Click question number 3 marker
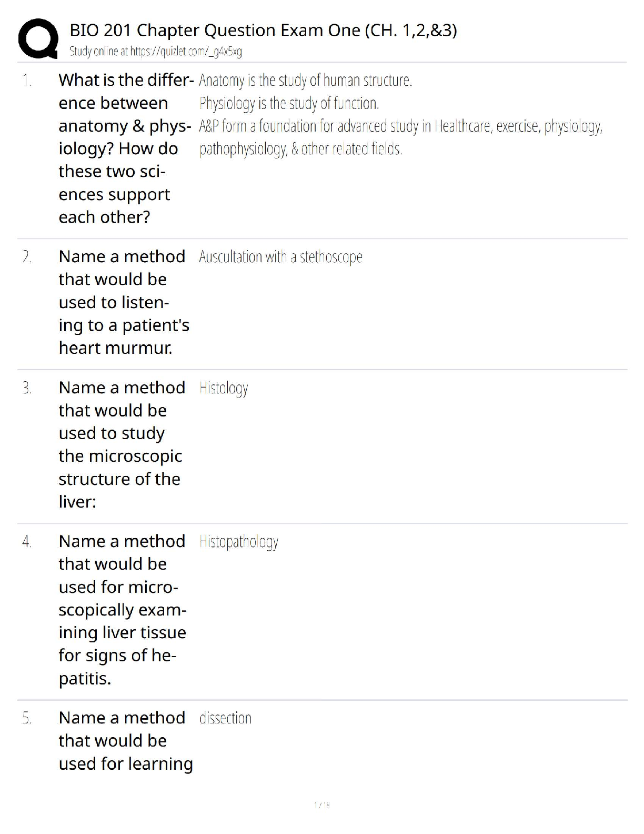This screenshot has height=834, width=644. tap(27, 388)
